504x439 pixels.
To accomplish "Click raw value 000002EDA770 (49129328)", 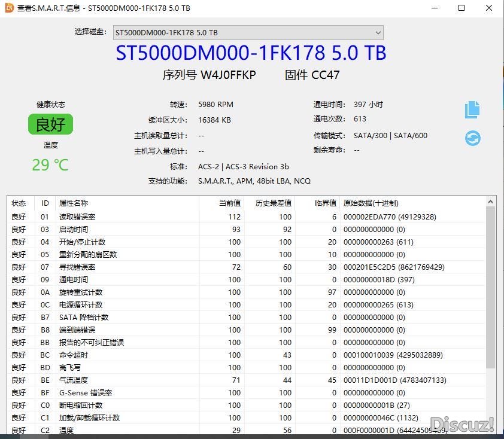I will point(390,217).
